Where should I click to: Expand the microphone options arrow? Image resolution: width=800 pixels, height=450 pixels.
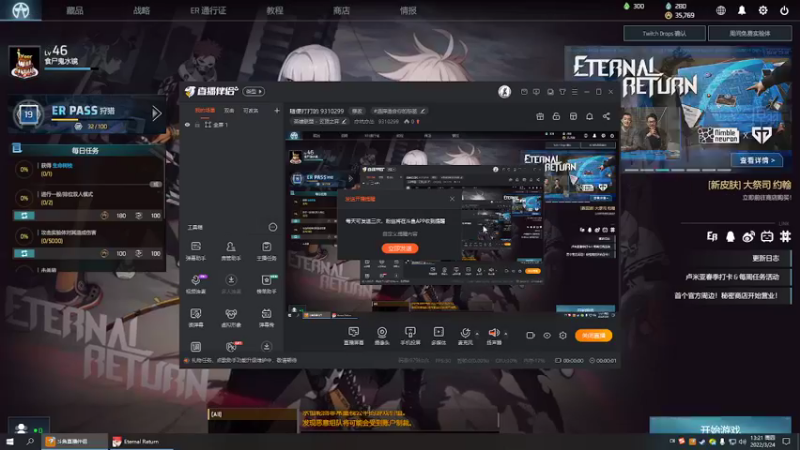477,334
